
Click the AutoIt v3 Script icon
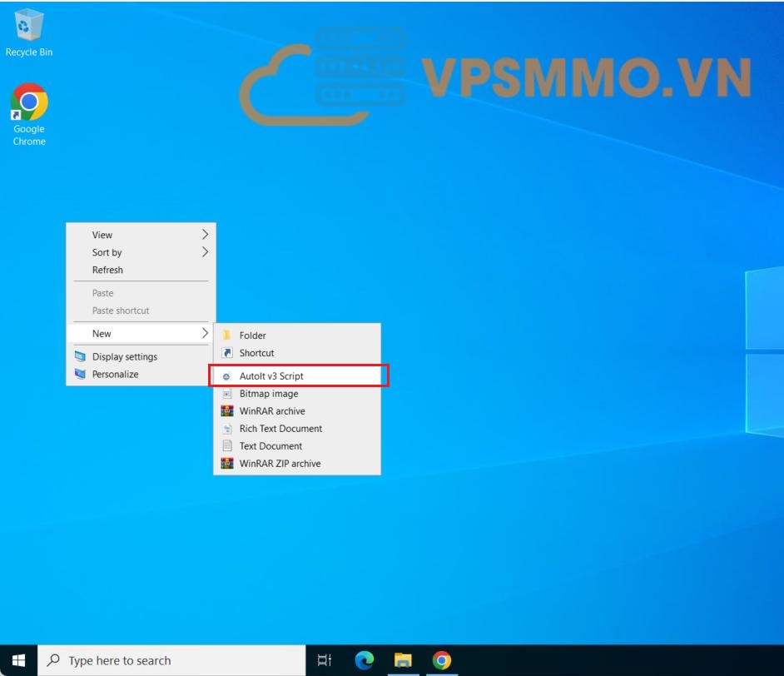point(226,376)
